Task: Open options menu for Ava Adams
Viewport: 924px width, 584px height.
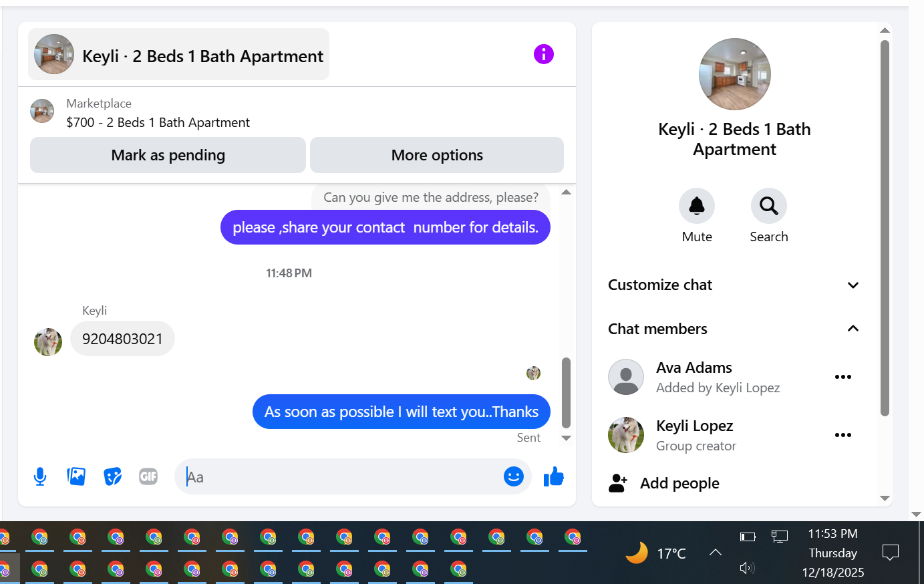Action: coord(843,377)
